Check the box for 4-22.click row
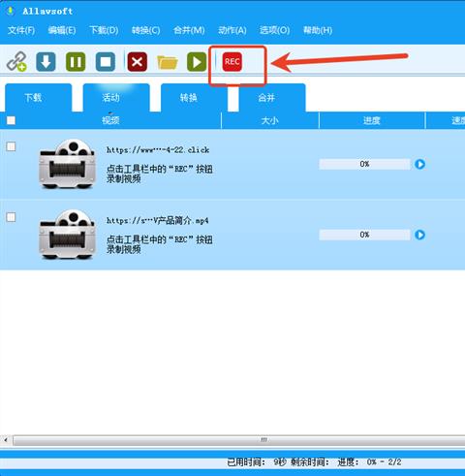The height and width of the screenshot is (476, 465). click(11, 146)
